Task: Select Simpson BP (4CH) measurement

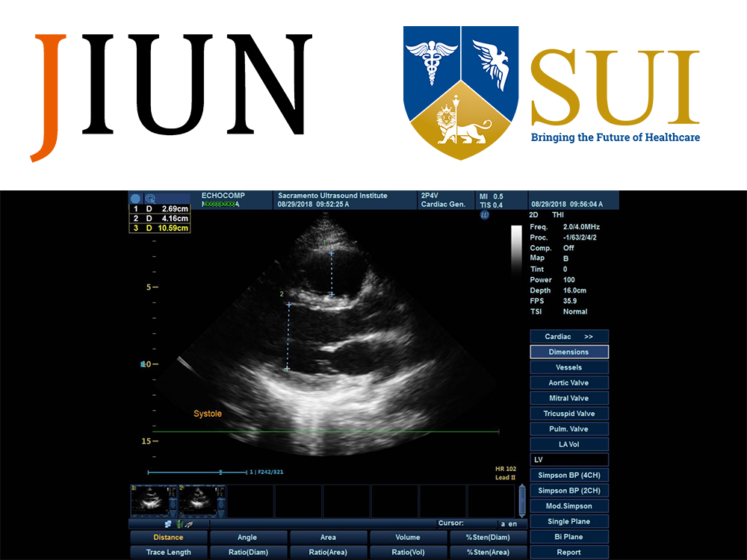Action: coord(569,475)
